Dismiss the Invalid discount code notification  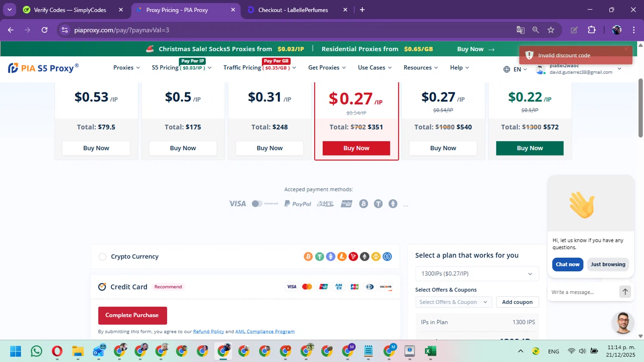click(626, 49)
